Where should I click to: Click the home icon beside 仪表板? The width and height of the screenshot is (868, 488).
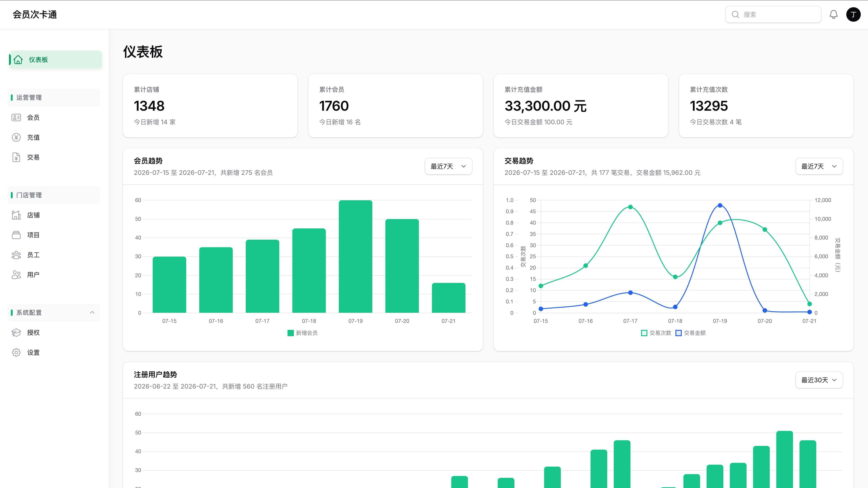pos(18,60)
